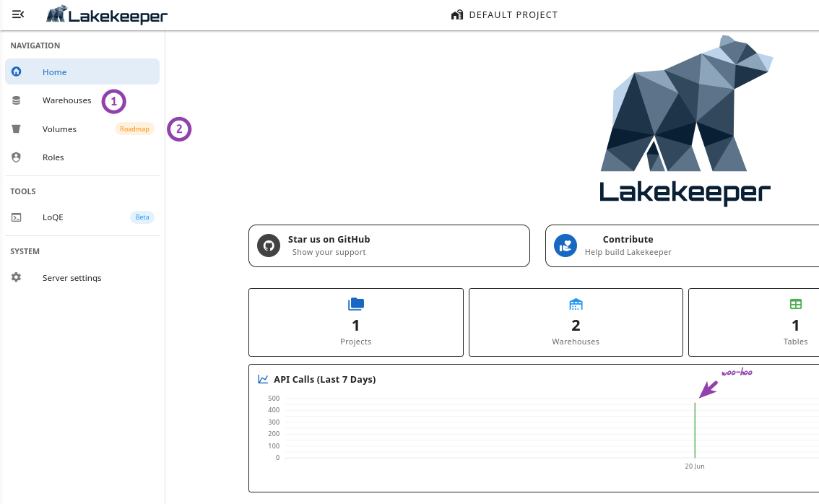Click the NAVIGATION section heading

(35, 45)
